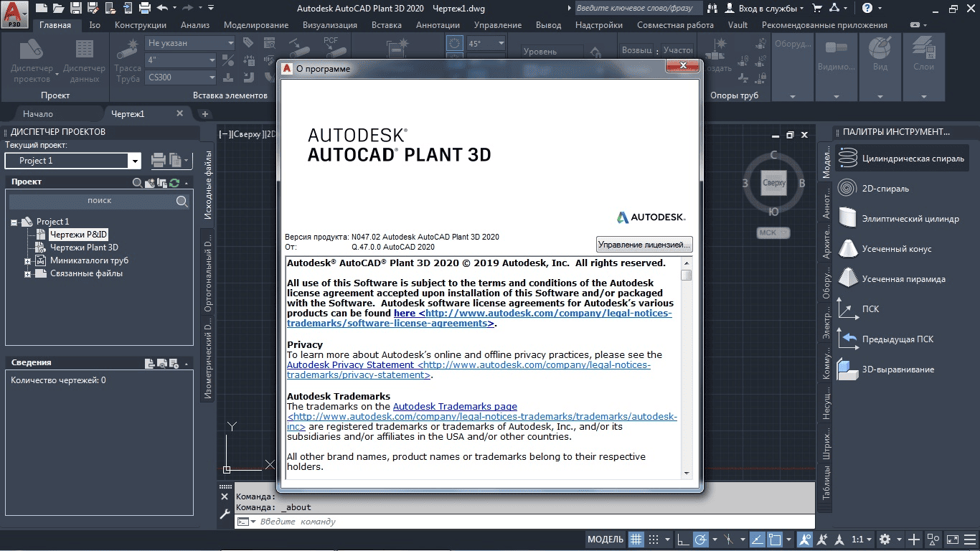The image size is (980, 551).
Task: Switch to the Начало document tab
Action: [38, 114]
